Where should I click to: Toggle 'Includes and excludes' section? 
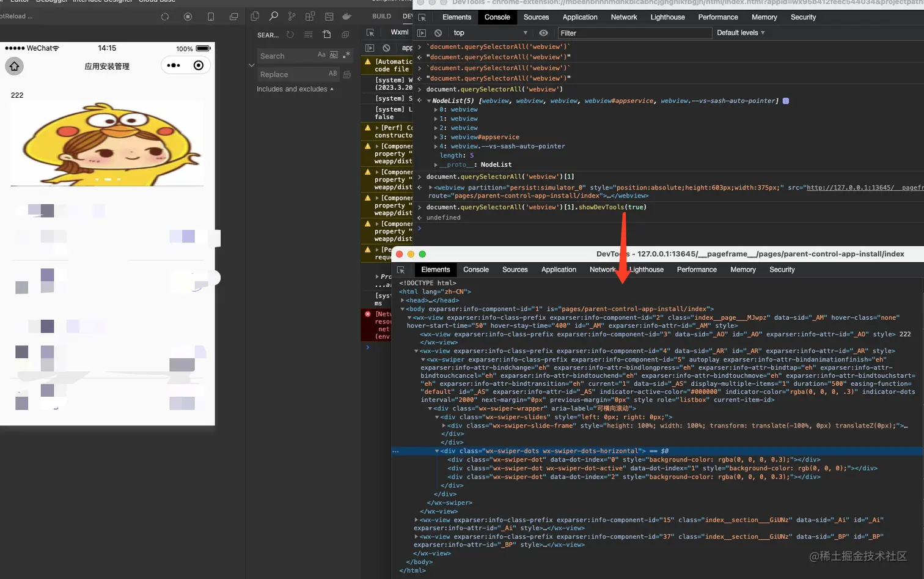point(295,89)
